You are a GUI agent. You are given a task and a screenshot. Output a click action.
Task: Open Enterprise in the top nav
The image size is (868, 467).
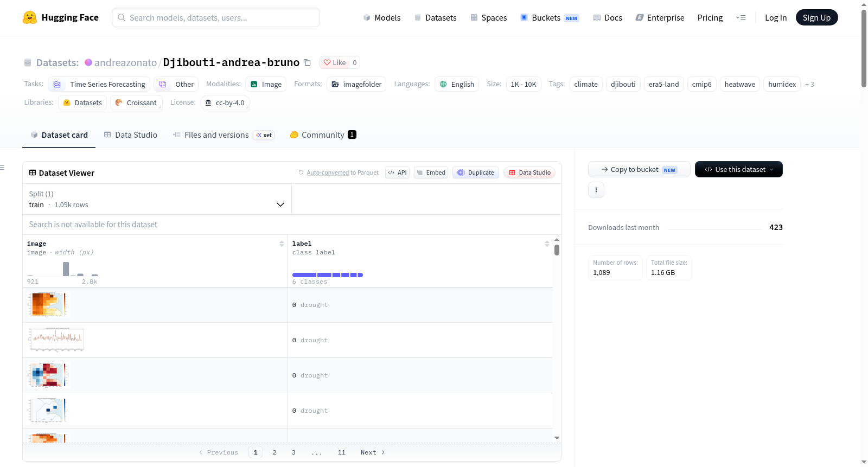[660, 17]
